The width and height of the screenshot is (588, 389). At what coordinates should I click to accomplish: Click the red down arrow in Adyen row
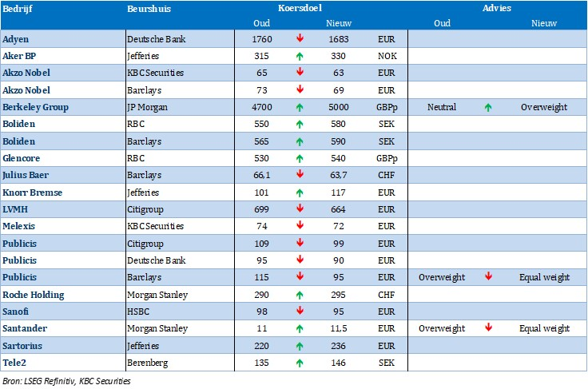[300, 38]
